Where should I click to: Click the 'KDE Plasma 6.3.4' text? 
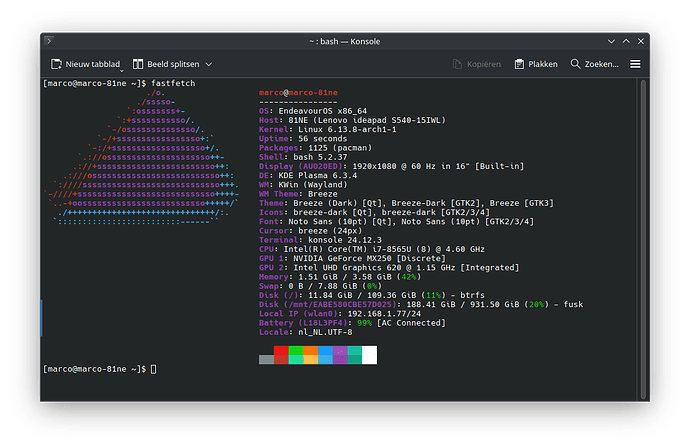pyautogui.click(x=318, y=176)
